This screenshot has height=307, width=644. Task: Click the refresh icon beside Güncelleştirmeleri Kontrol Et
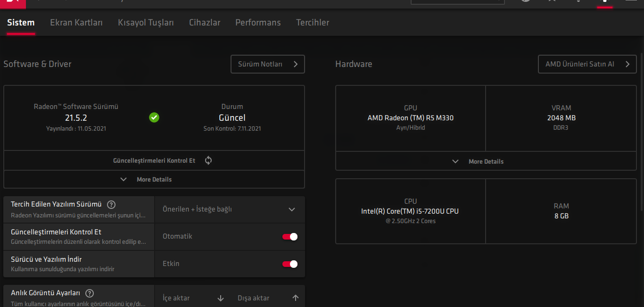[208, 160]
